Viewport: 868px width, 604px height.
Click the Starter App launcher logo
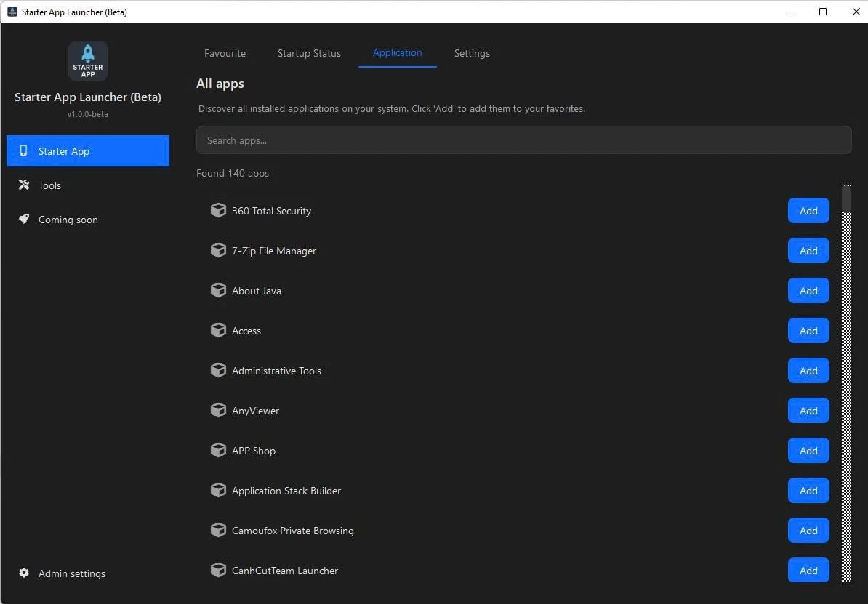click(x=87, y=60)
